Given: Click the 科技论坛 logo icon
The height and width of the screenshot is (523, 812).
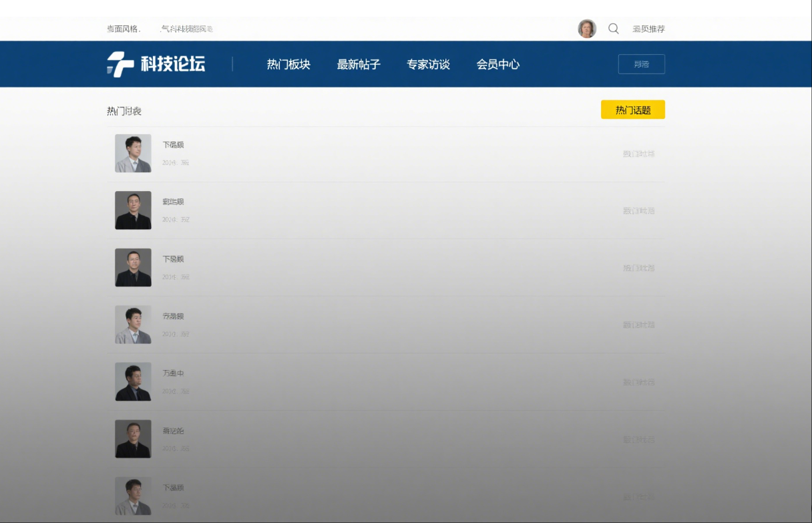Looking at the screenshot, I should [x=120, y=65].
